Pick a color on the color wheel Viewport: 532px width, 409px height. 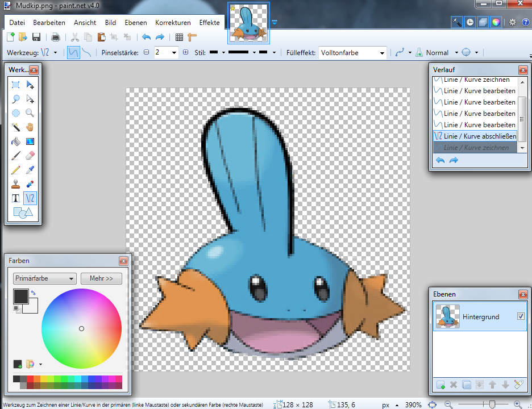pyautogui.click(x=81, y=328)
